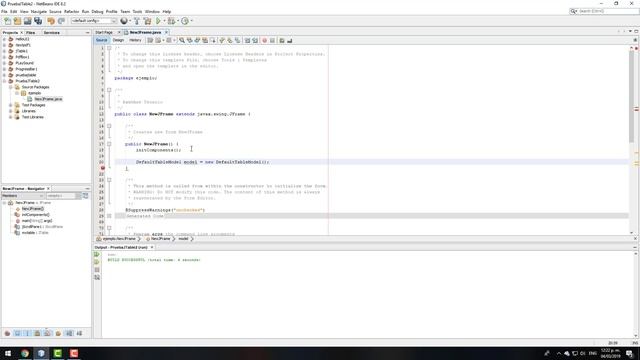Open the default config dropdown
640x360 pixels.
pos(94,21)
